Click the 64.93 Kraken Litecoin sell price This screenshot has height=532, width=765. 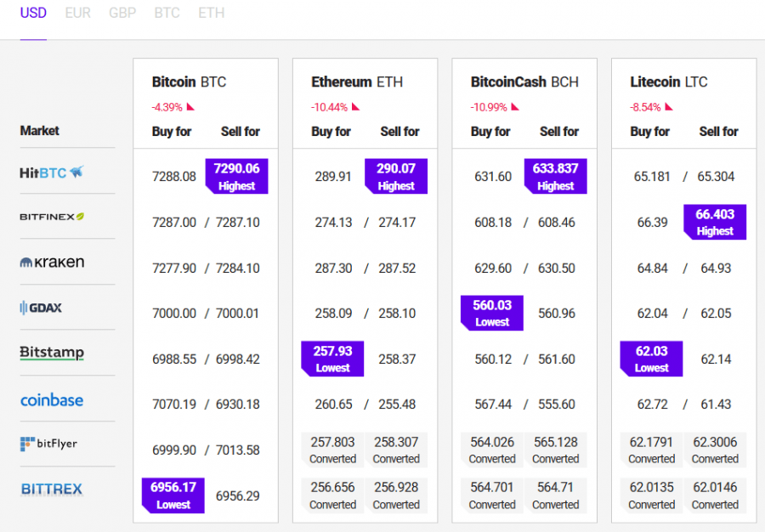point(716,269)
